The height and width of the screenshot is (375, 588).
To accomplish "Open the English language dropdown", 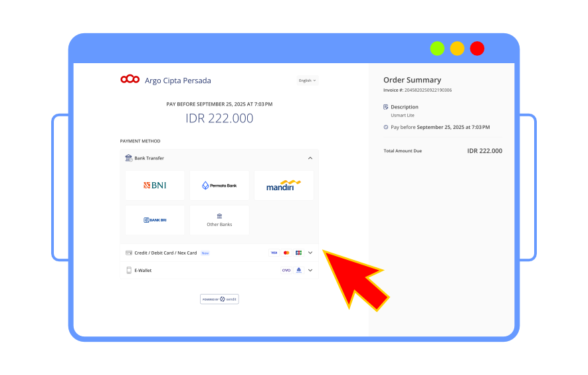I will coord(307,80).
